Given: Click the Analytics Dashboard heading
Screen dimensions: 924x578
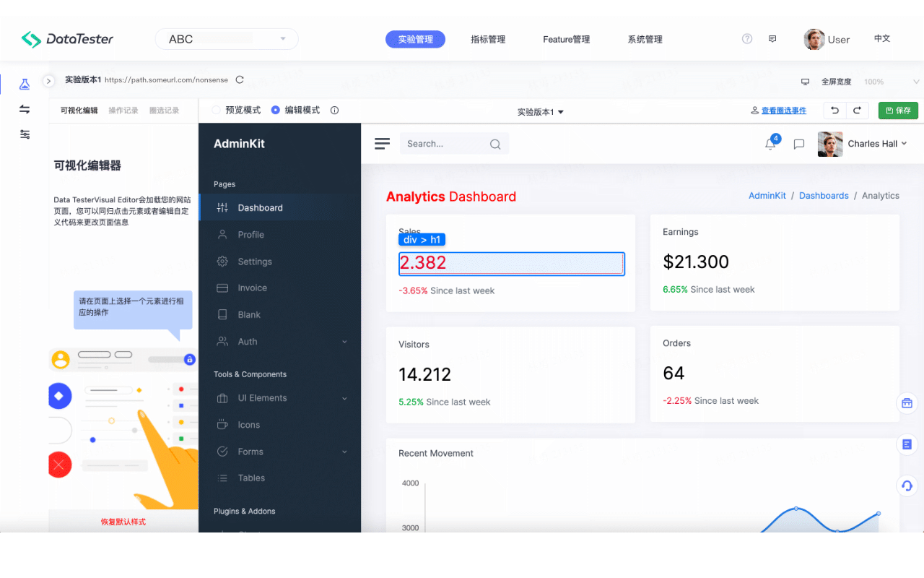Looking at the screenshot, I should point(451,197).
